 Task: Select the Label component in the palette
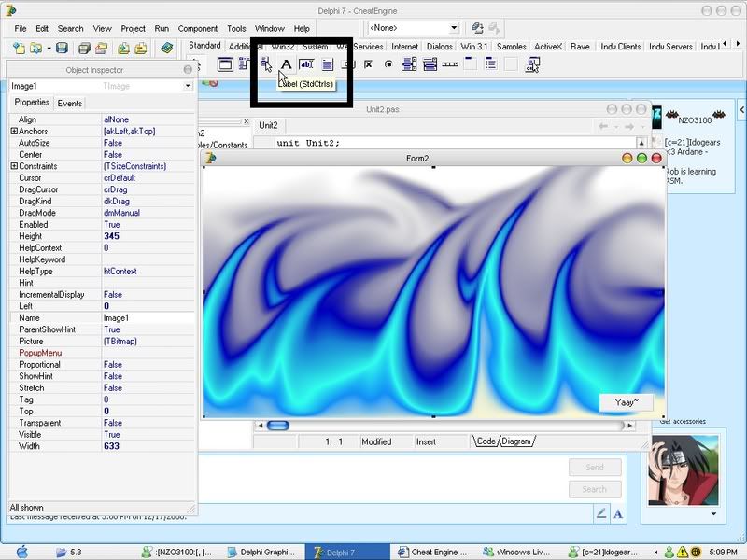[287, 64]
